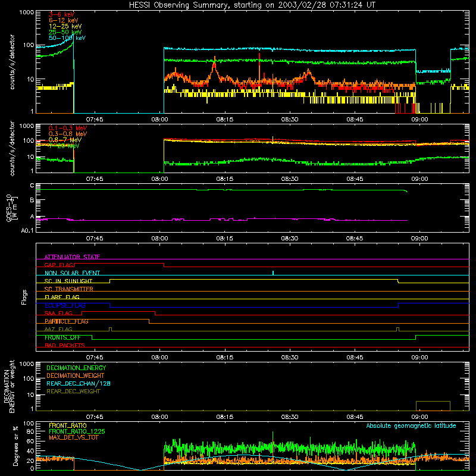Click the 25-50 keV legend label

pos(65,32)
